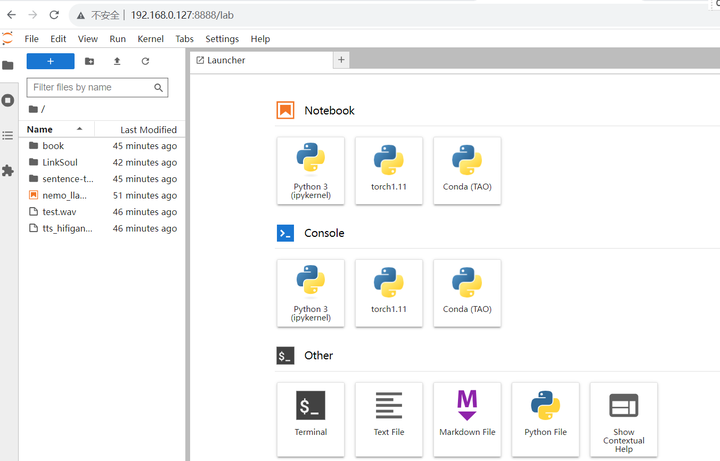Click the Upload Files icon
The width and height of the screenshot is (720, 461).
pyautogui.click(x=117, y=61)
